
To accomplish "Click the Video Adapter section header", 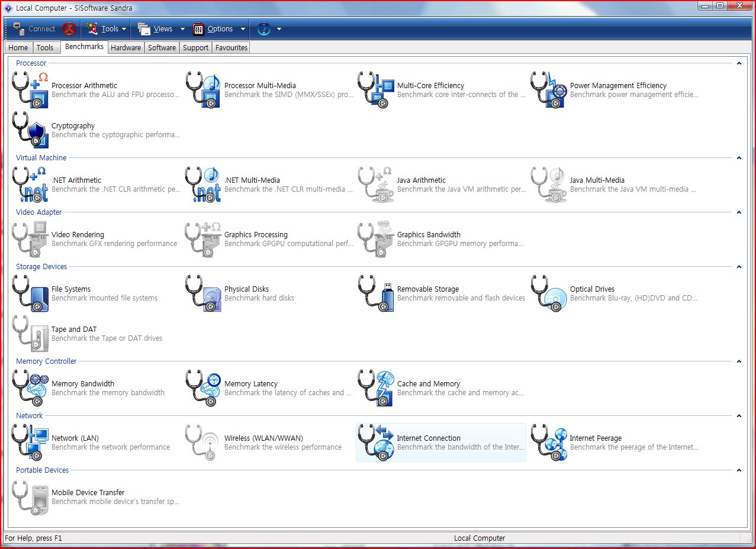I will [x=39, y=212].
